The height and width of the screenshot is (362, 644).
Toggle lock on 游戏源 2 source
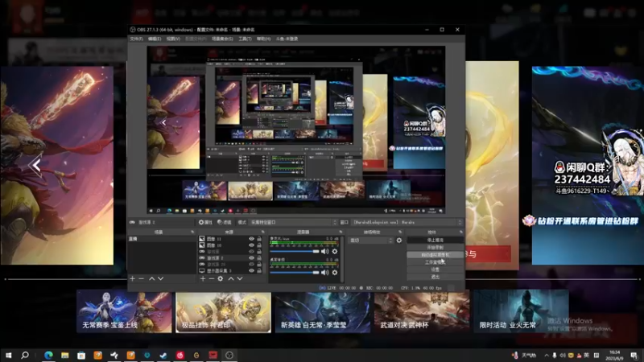(x=259, y=257)
